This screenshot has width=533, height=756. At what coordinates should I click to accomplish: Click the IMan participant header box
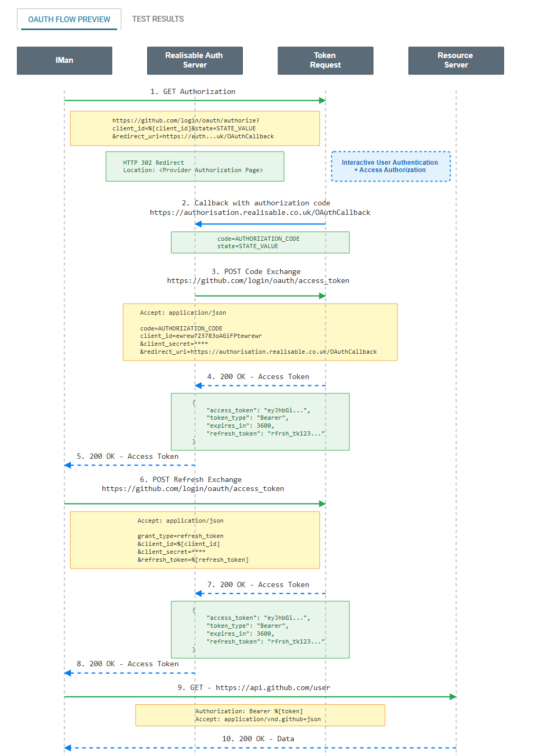pyautogui.click(x=64, y=60)
